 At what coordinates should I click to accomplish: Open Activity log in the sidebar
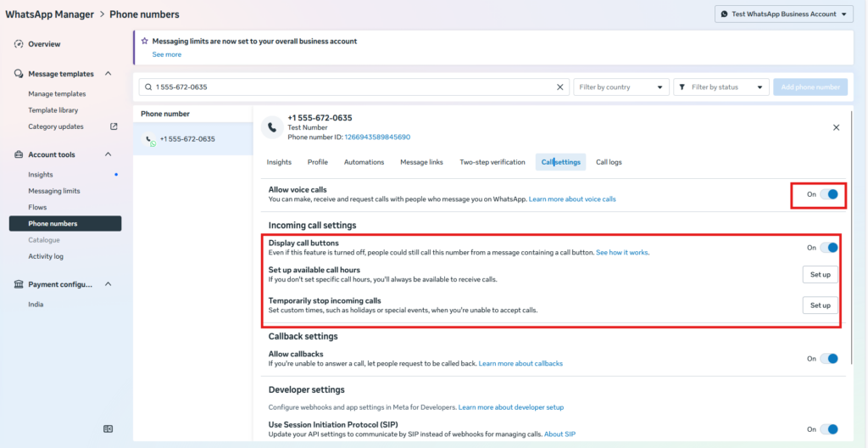[x=46, y=256]
